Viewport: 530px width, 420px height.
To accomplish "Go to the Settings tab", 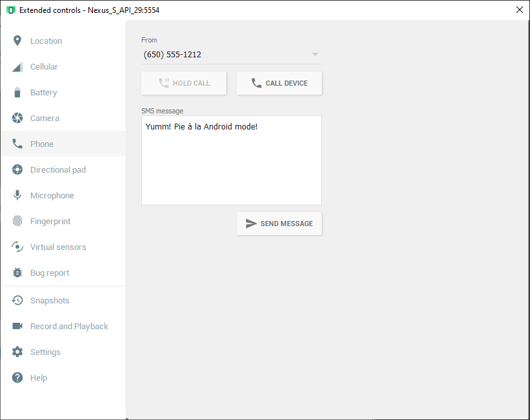I will 45,352.
